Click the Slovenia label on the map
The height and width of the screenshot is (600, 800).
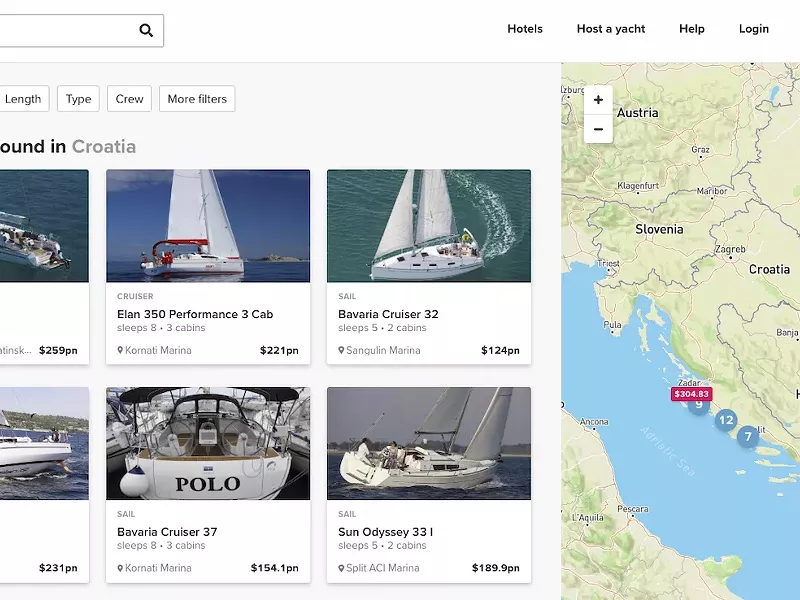pyautogui.click(x=659, y=230)
